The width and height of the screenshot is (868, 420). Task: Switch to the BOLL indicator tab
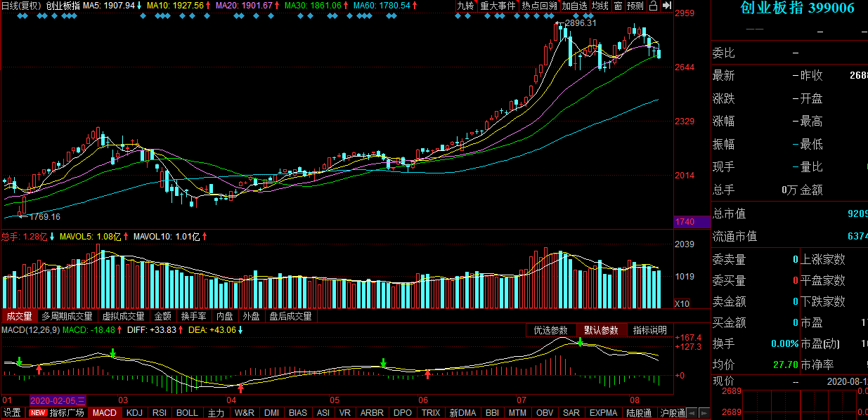tap(187, 413)
